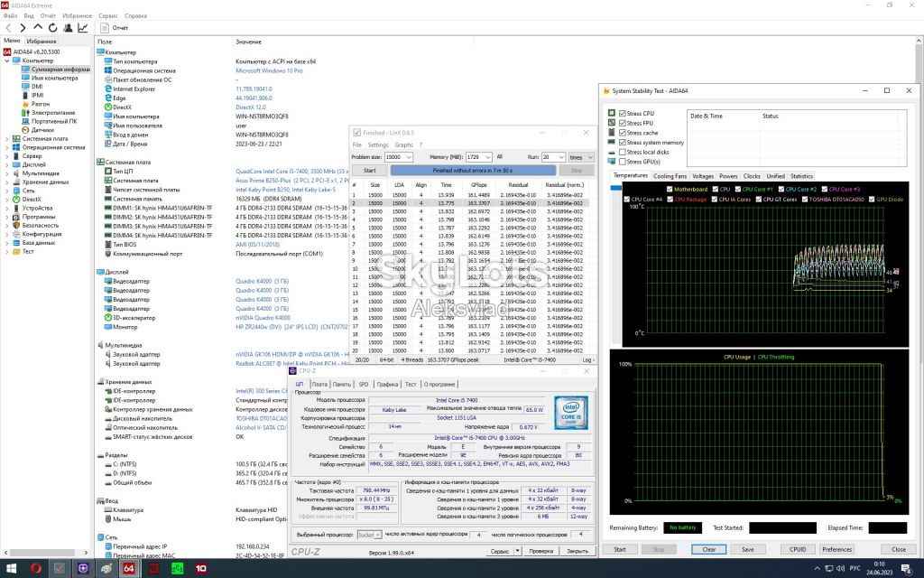The image size is (924, 578).
Task: Click the graph chart icon in AIDA64 toolbar
Action: tap(82, 28)
